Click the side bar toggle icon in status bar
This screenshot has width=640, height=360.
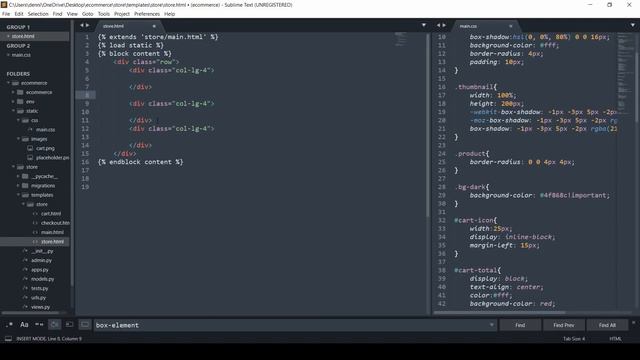click(x=8, y=339)
